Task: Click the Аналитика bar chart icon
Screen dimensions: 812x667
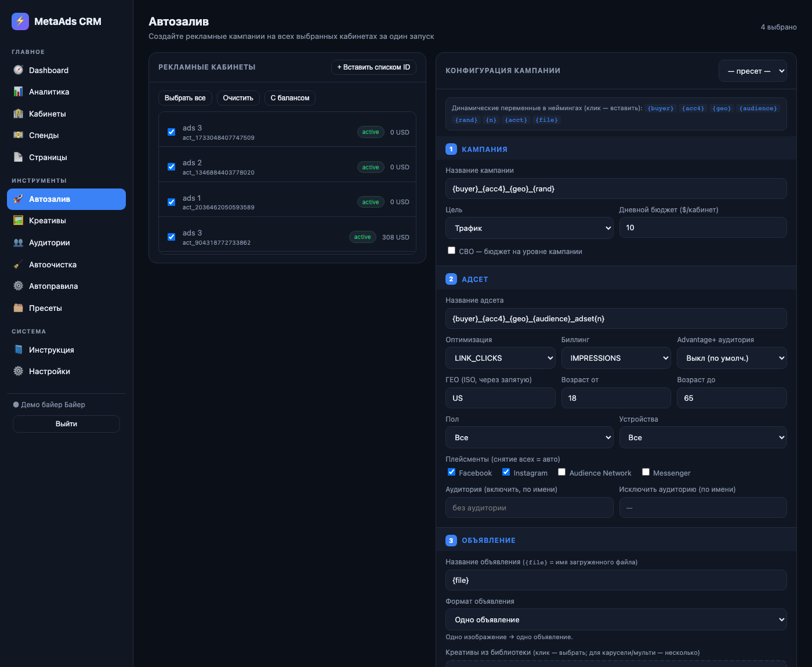Action: (x=19, y=92)
